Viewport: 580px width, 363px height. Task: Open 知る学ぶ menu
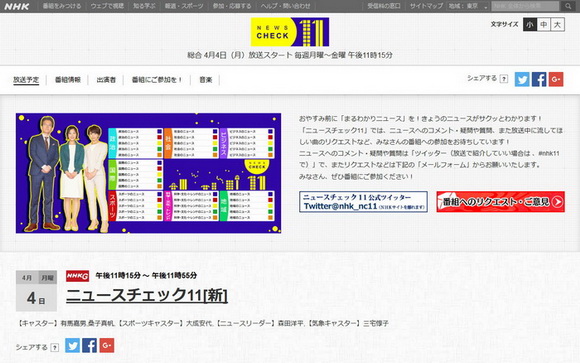(x=144, y=6)
